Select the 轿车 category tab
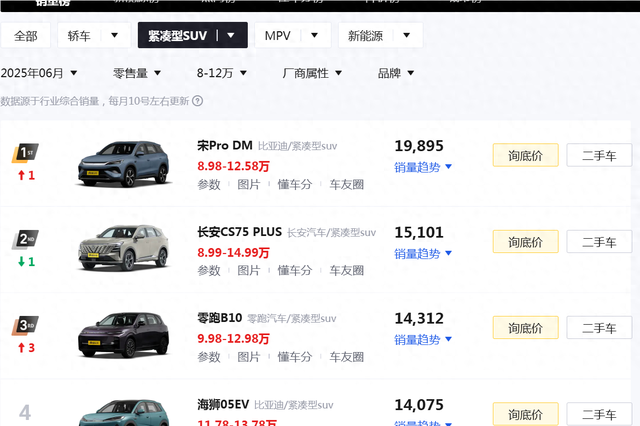The width and height of the screenshot is (640, 426). point(79,36)
